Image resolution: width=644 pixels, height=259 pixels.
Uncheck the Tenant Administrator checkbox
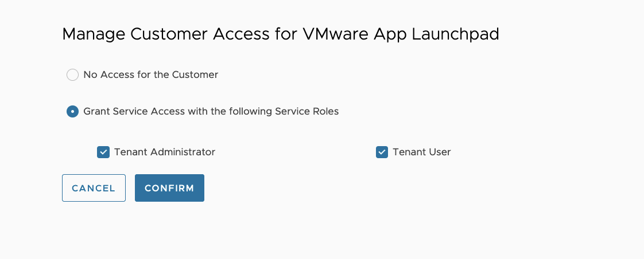[x=103, y=152]
